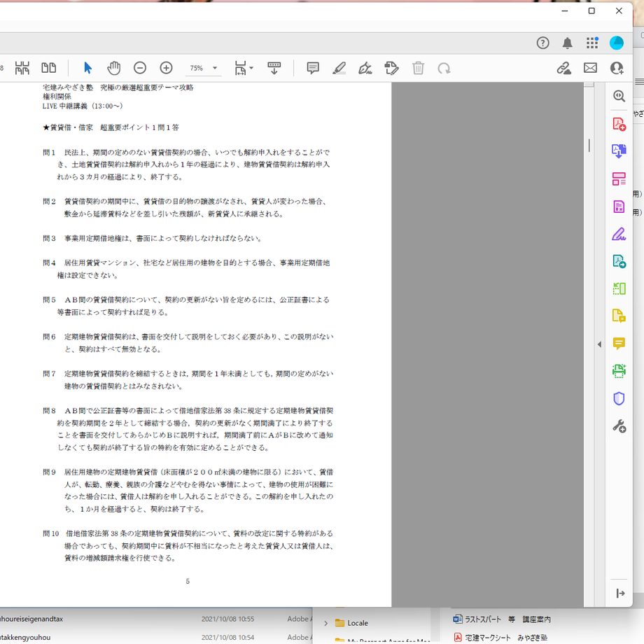Click the expand pane button at bottom right

620,593
